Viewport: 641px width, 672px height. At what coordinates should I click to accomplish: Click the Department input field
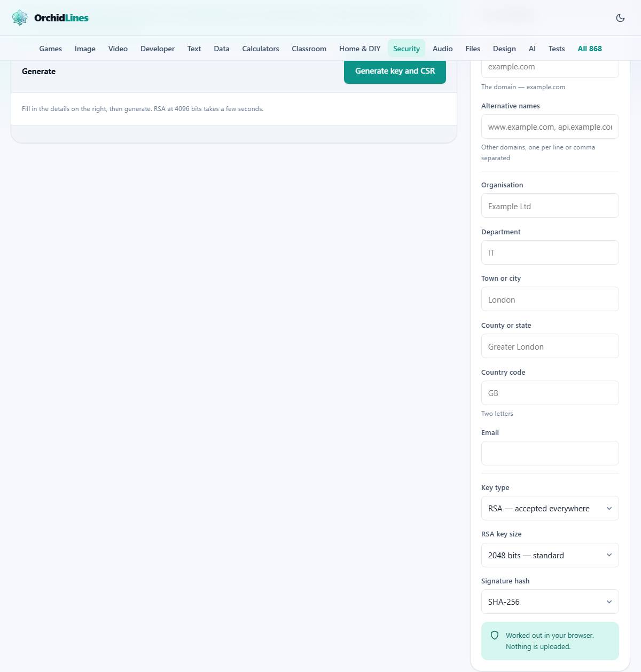coord(550,252)
